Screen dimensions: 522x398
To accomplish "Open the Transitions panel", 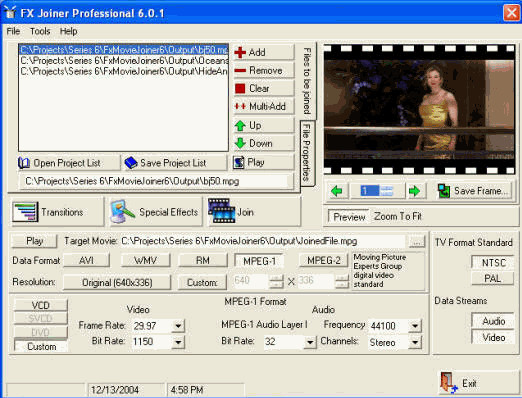I will [x=57, y=212].
